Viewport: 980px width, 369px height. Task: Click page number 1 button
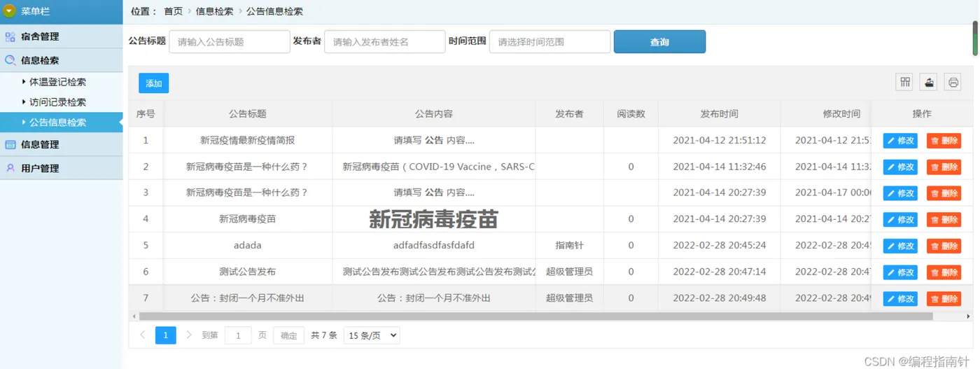[165, 335]
